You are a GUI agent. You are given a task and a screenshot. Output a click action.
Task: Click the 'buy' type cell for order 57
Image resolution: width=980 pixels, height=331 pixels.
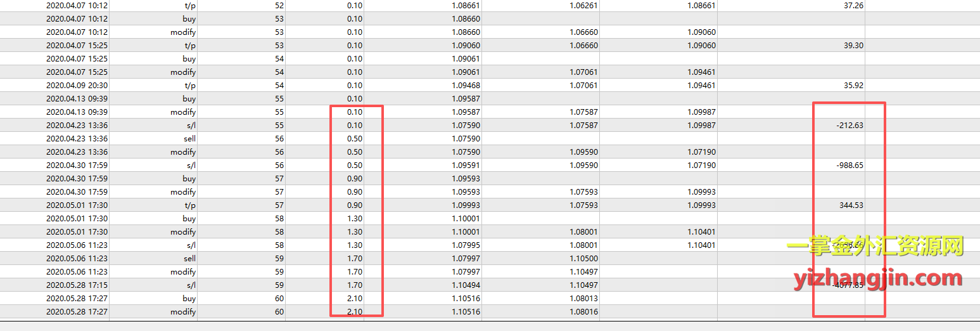[x=189, y=179]
